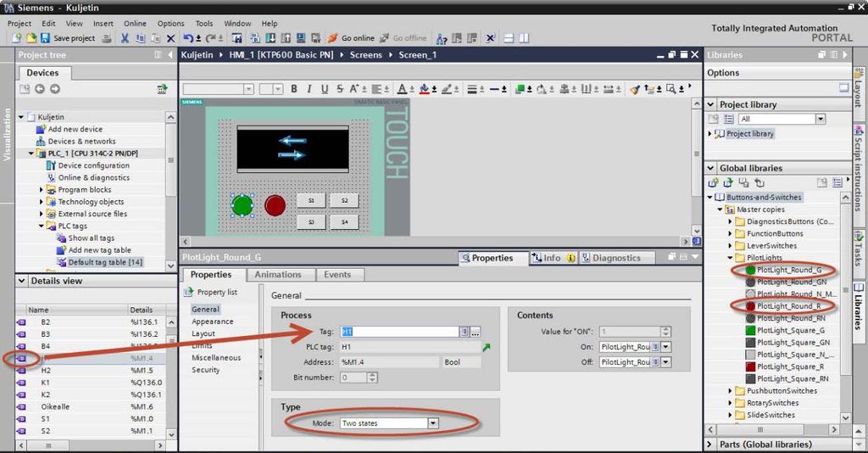This screenshot has width=868, height=453.
Task: Toggle Underline text formatting
Action: click(325, 88)
